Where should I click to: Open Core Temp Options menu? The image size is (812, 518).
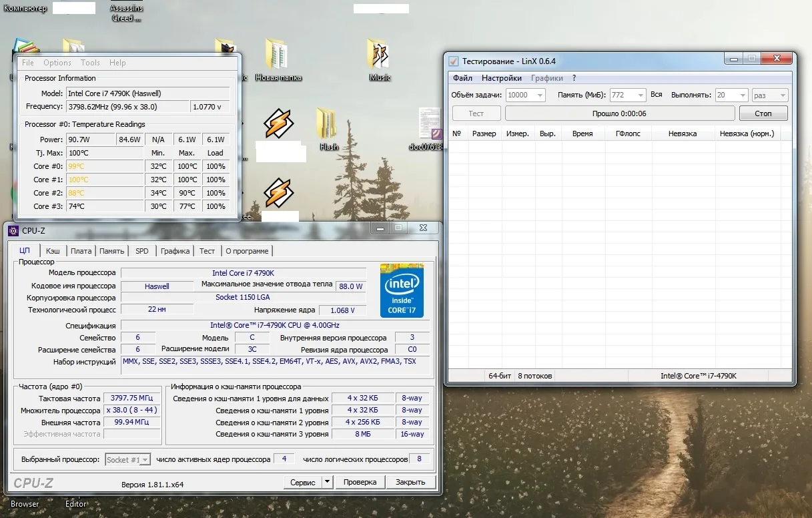(x=57, y=63)
